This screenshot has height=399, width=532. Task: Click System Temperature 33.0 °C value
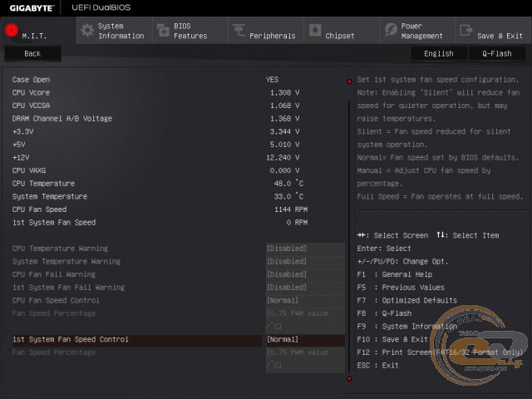[288, 196]
